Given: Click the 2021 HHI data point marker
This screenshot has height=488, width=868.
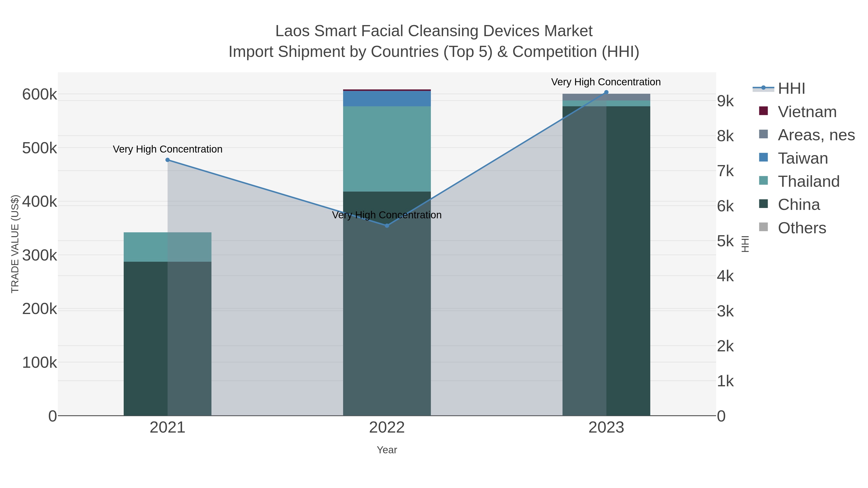Looking at the screenshot, I should pyautogui.click(x=168, y=160).
